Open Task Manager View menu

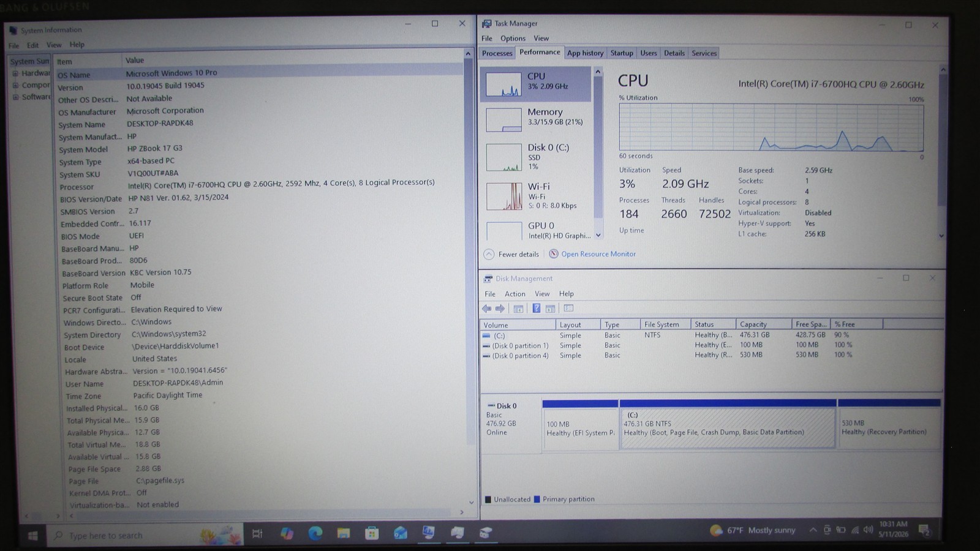(x=541, y=38)
